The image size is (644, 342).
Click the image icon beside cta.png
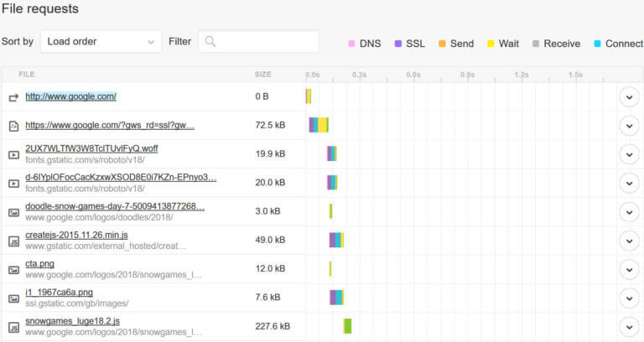tap(13, 270)
